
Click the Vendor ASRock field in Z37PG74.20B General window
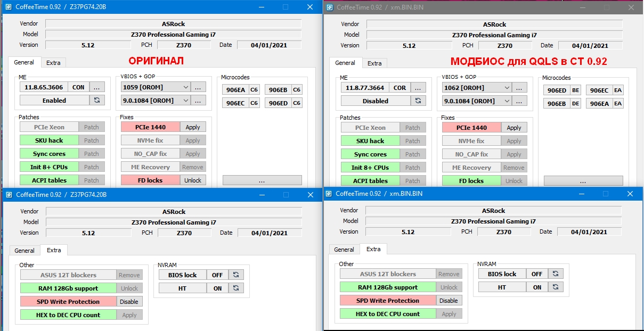point(174,24)
